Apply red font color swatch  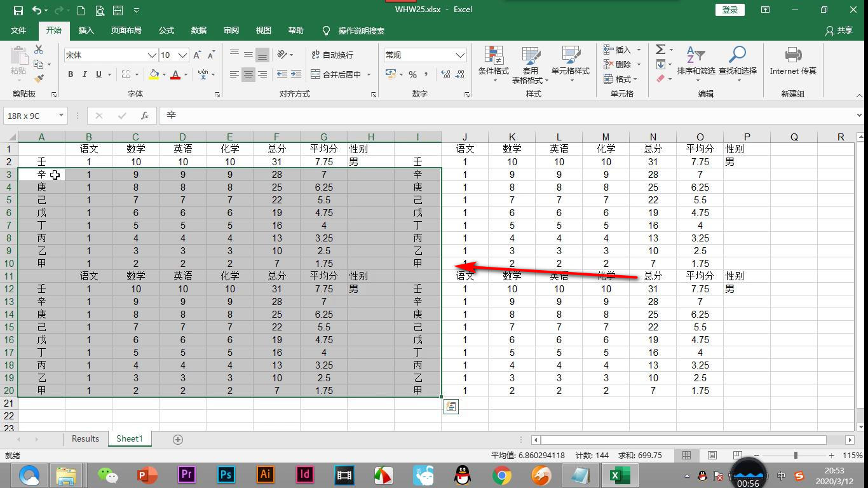[x=175, y=74]
